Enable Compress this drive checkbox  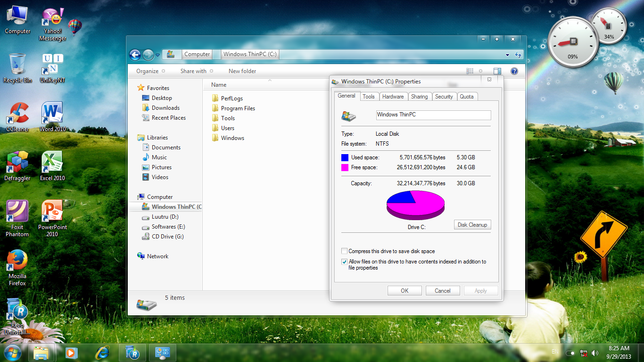[345, 251]
